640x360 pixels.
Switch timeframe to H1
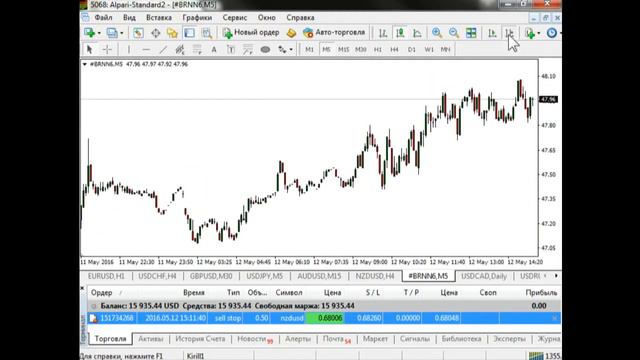click(x=378, y=49)
